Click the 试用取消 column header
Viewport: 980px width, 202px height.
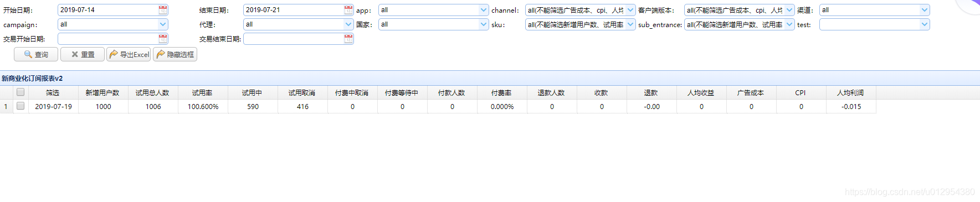pos(302,92)
